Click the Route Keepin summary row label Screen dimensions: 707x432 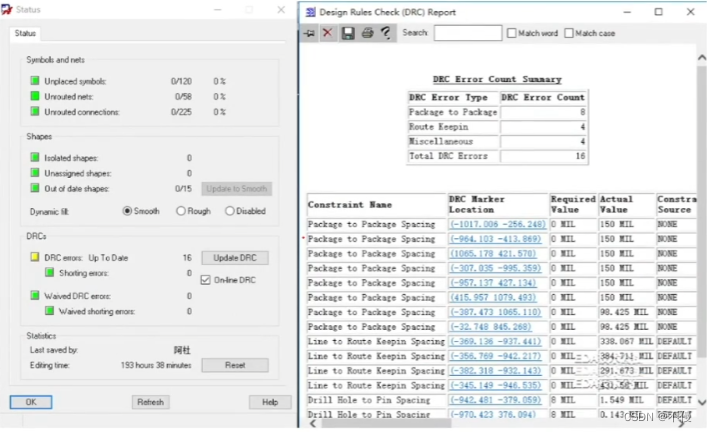[438, 127]
